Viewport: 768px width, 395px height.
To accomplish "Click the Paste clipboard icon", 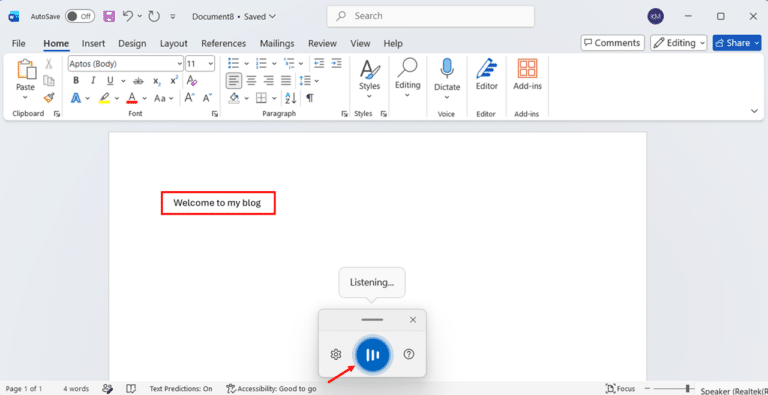I will click(x=25, y=70).
